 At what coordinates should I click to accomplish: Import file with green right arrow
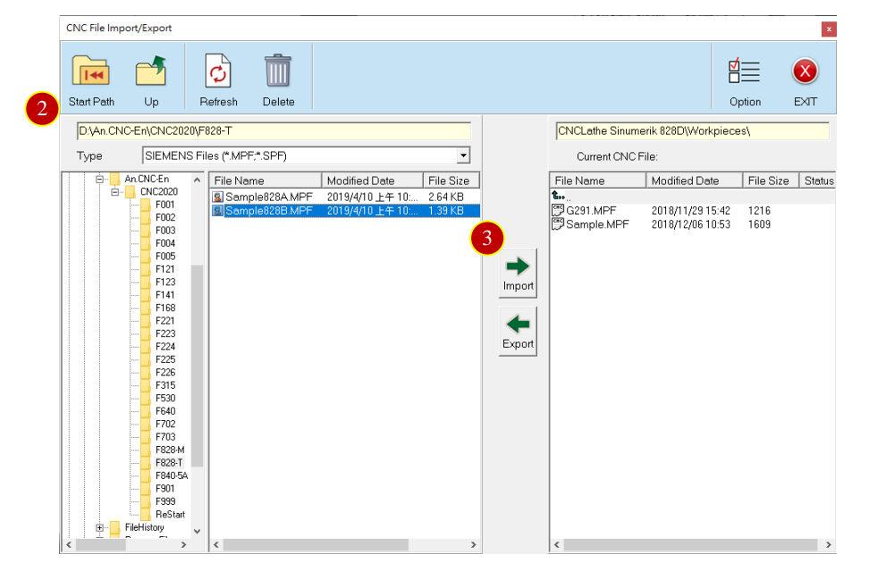pyautogui.click(x=518, y=273)
